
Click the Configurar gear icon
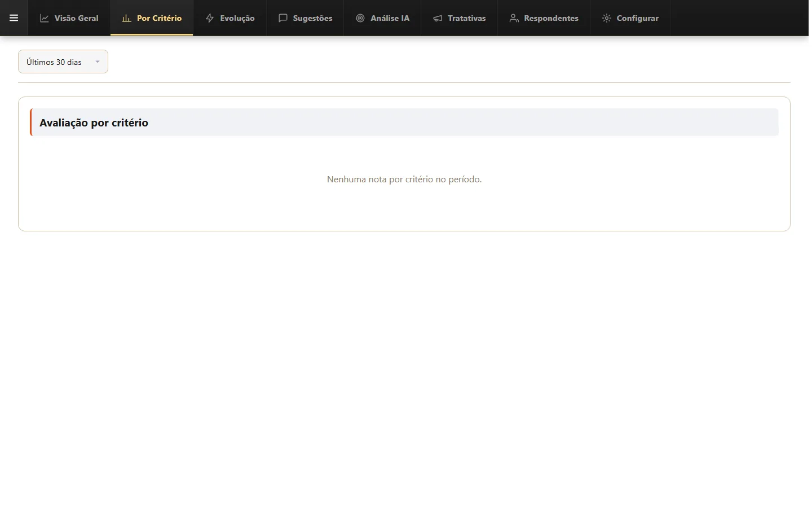pyautogui.click(x=607, y=18)
